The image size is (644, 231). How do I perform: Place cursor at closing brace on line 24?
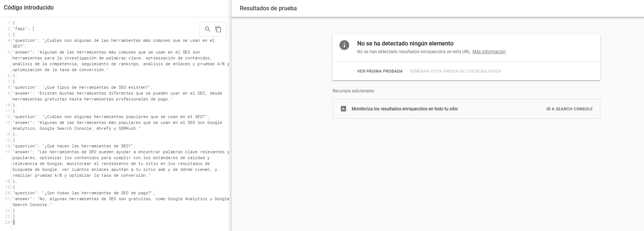tap(14, 222)
